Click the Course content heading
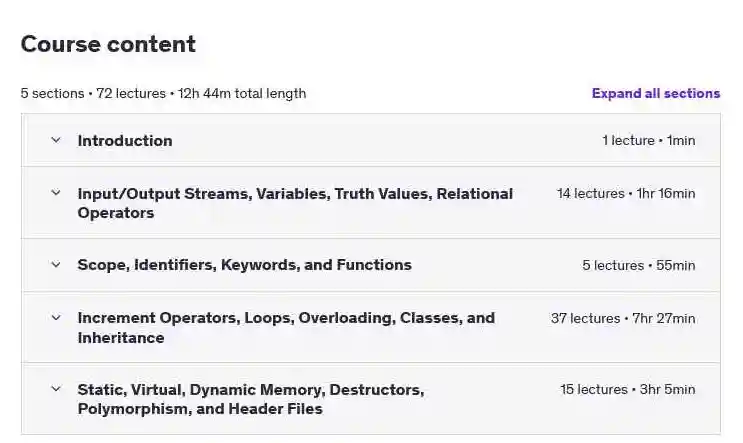The height and width of the screenshot is (443, 743). [x=108, y=44]
